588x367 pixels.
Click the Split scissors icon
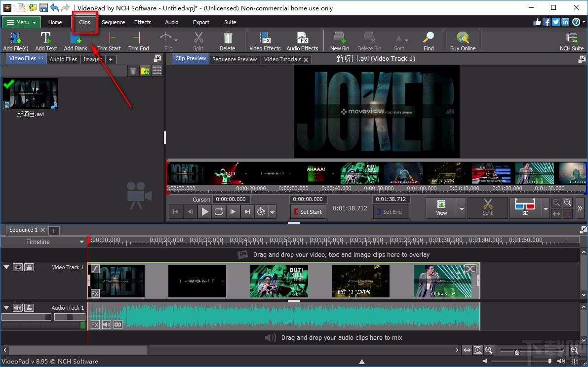198,37
